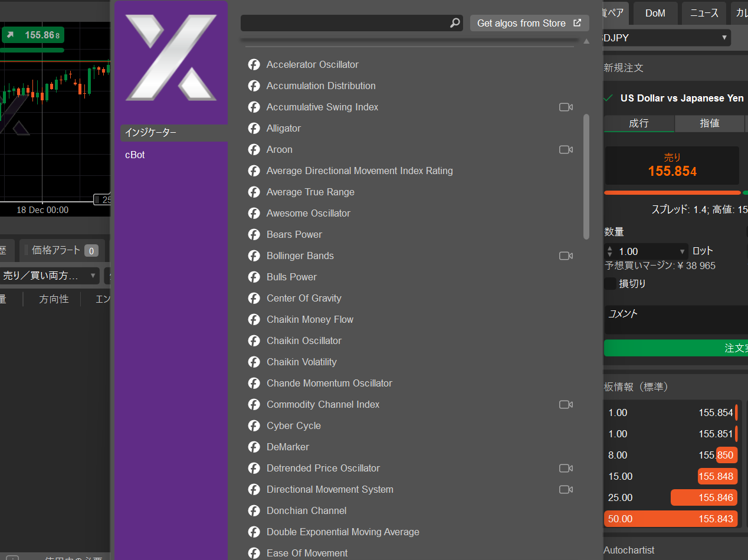
Task: Open video icon beside Aroon
Action: point(566,149)
